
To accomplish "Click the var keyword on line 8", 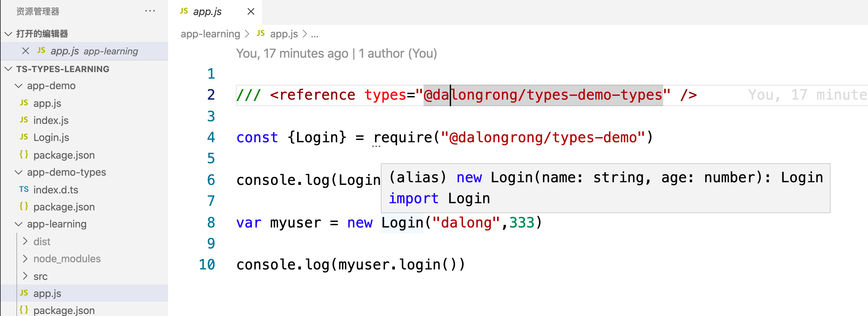I will (249, 223).
